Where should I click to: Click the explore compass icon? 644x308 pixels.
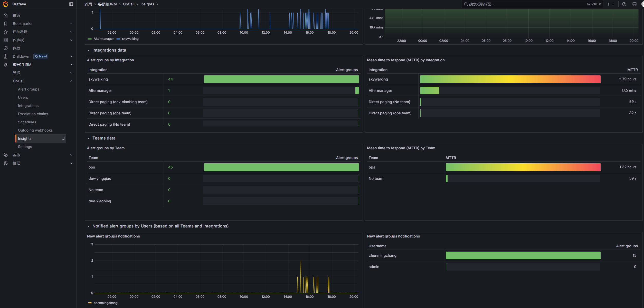(6, 48)
